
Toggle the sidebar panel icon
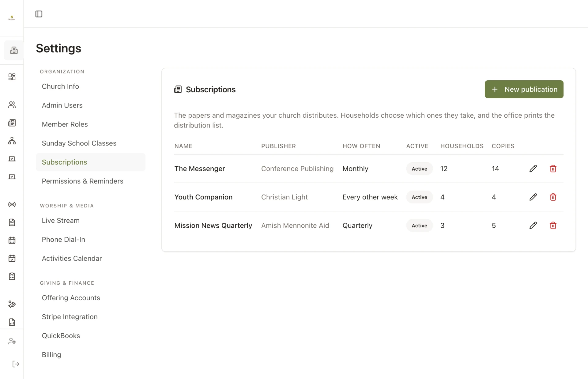click(x=39, y=14)
